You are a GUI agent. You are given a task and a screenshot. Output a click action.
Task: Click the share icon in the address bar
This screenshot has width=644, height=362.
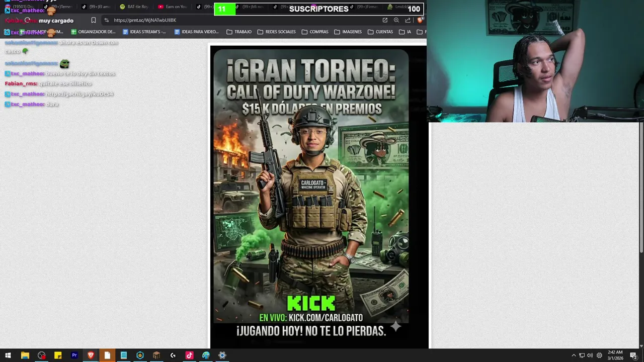point(408,20)
